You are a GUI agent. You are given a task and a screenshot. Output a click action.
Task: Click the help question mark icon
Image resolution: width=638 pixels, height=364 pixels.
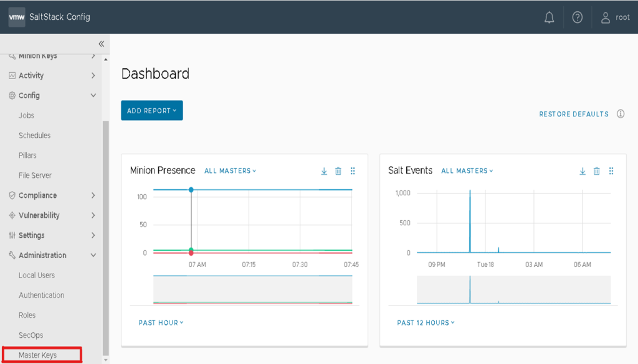(x=578, y=17)
